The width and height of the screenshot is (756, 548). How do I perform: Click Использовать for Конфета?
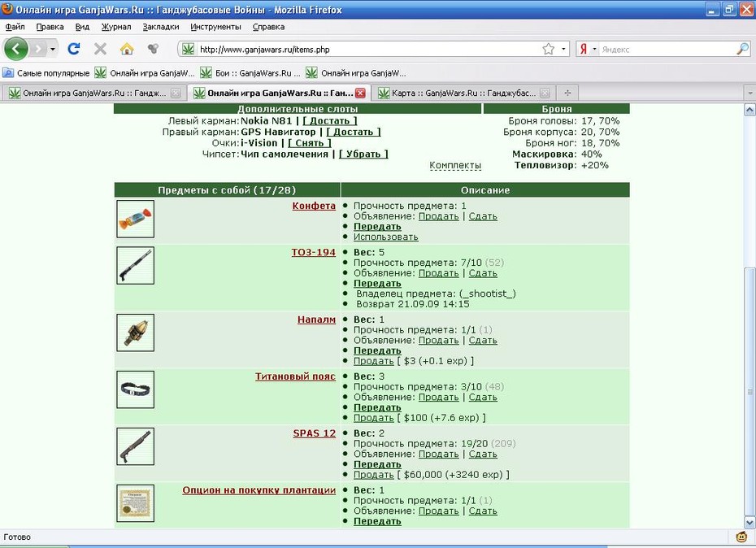point(385,237)
